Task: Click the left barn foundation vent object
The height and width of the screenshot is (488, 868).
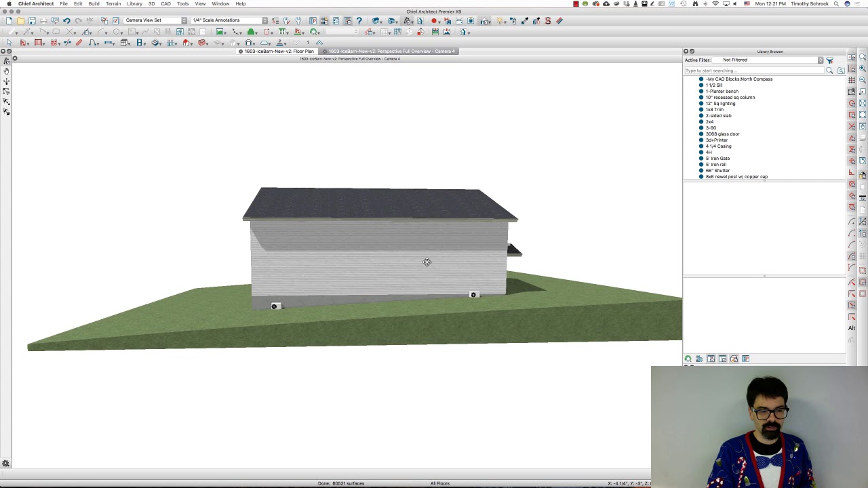Action: [275, 306]
